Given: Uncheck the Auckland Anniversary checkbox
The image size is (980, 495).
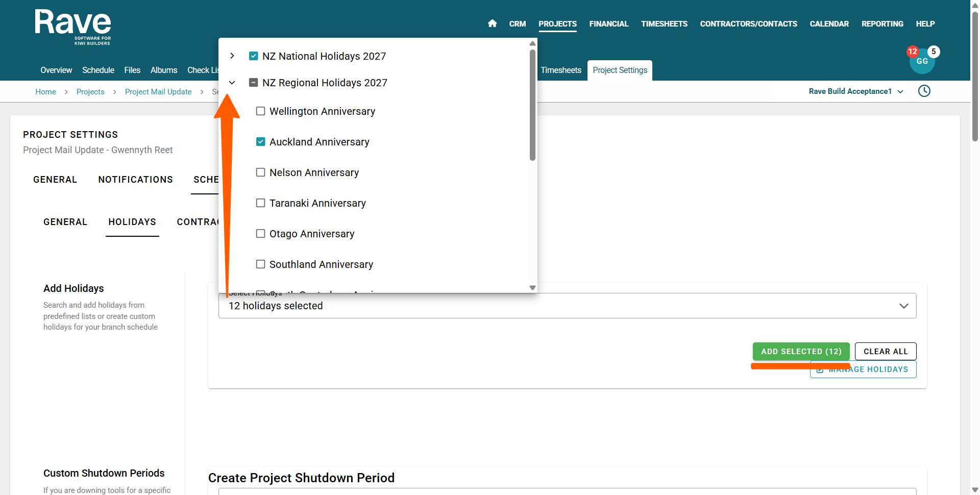Looking at the screenshot, I should [260, 142].
